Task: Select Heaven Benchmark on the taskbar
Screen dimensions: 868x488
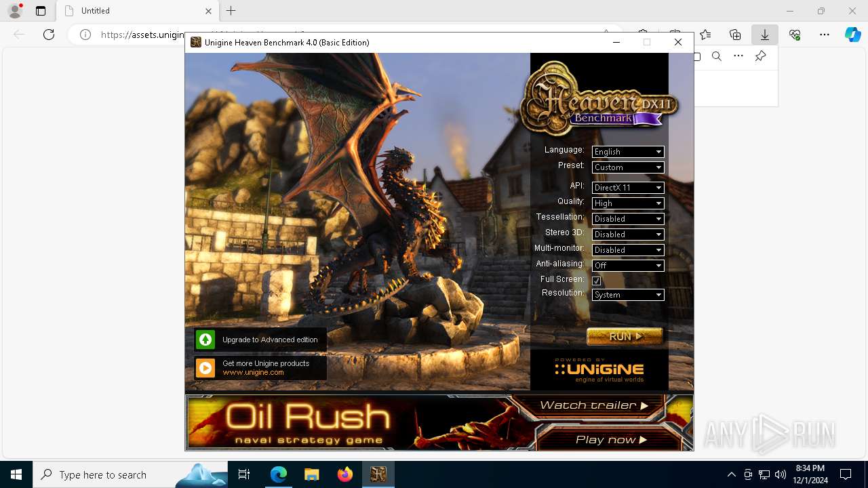Action: pos(378,474)
